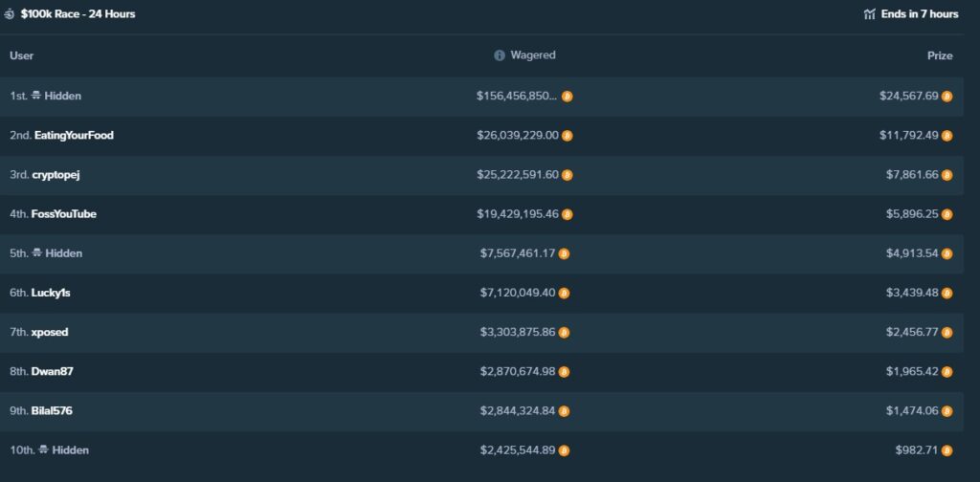Click the incognito icon in the 5th place row

(37, 252)
